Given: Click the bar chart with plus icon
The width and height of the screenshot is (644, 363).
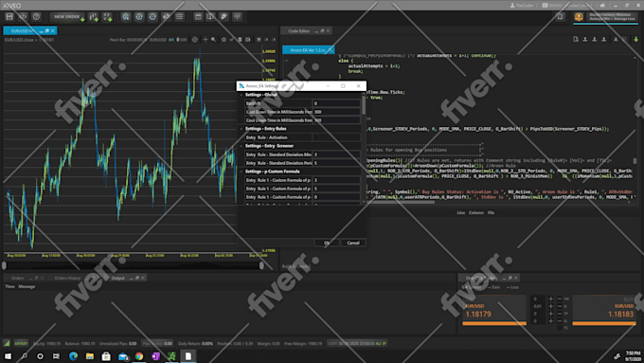Looking at the screenshot, I should point(94,17).
